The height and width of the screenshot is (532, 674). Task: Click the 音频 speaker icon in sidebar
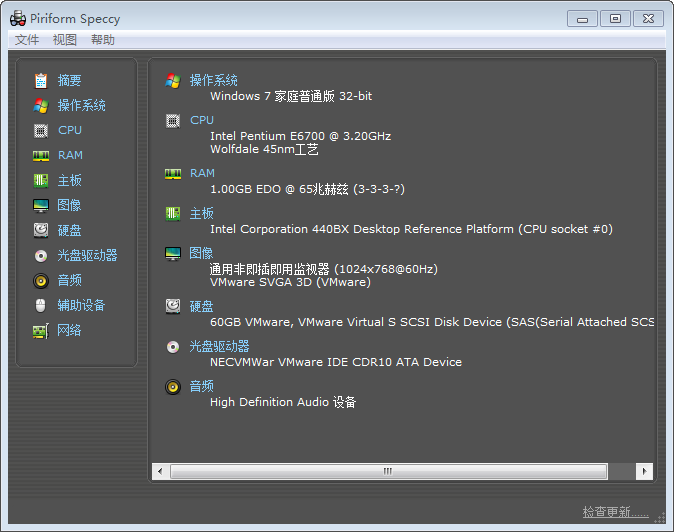41,281
